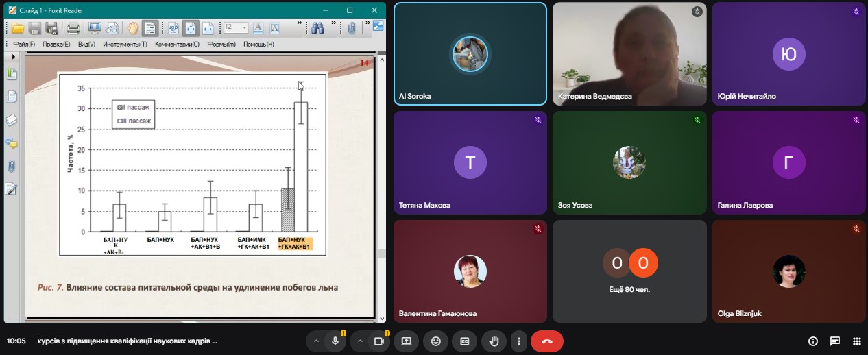
Task: Open the font size 12 dropdown
Action: 236,28
